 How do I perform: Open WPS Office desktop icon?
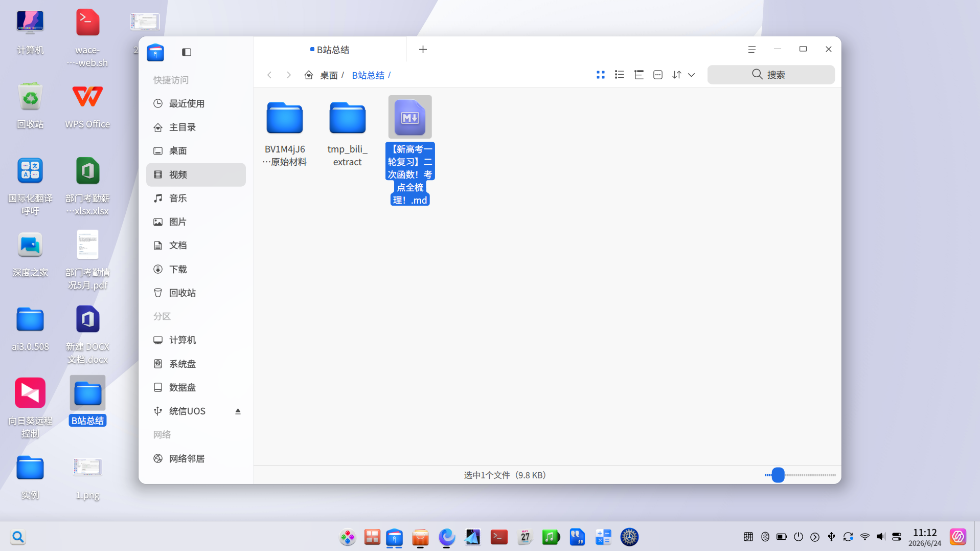[x=87, y=105]
